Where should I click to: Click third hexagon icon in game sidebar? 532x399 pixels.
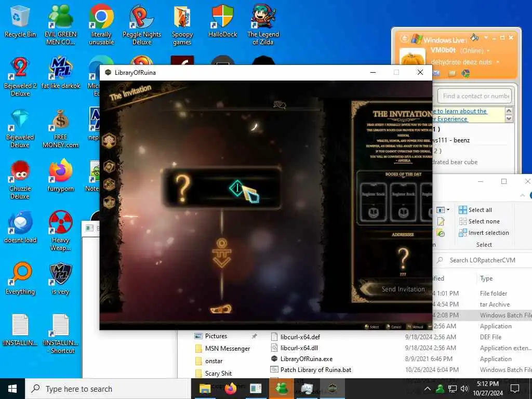tap(109, 184)
